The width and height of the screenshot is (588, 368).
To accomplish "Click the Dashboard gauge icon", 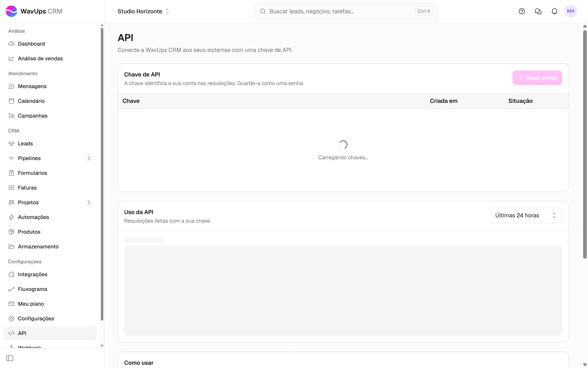I will click(11, 44).
